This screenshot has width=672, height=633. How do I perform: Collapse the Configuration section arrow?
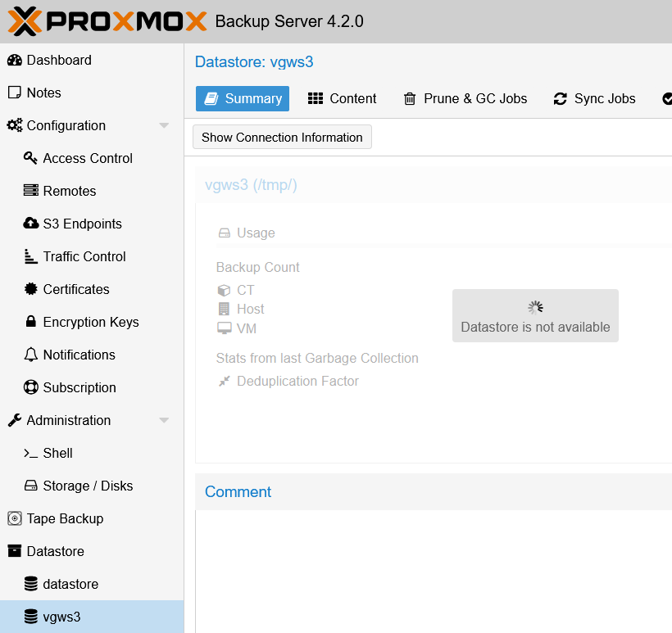pos(164,125)
